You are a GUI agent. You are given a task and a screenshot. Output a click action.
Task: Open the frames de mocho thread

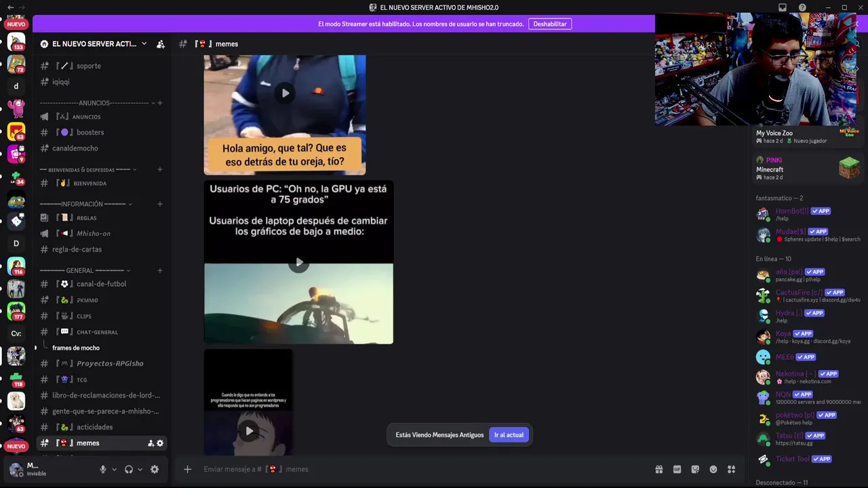[x=76, y=348]
